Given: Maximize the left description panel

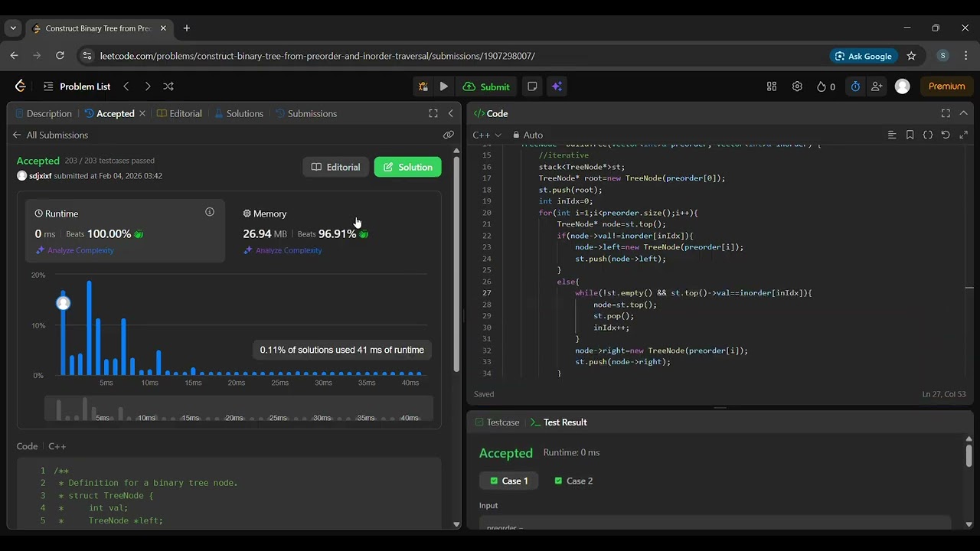Looking at the screenshot, I should [x=433, y=113].
